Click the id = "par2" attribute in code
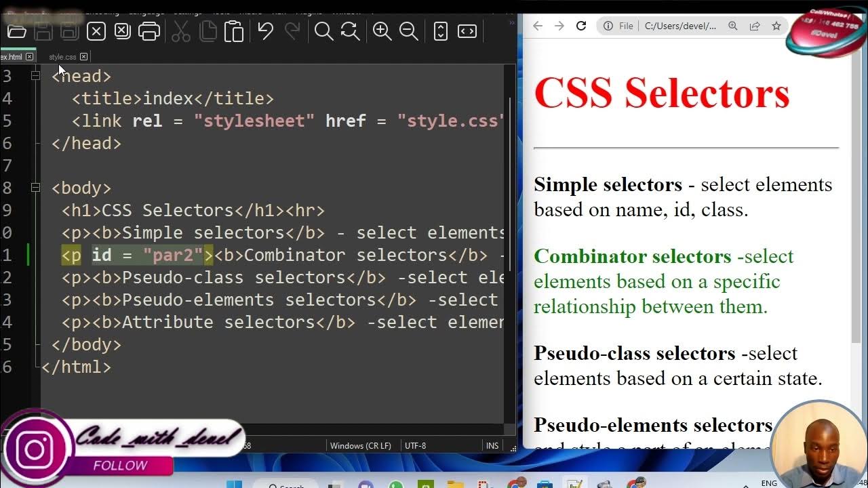This screenshot has width=868, height=488. click(x=148, y=255)
